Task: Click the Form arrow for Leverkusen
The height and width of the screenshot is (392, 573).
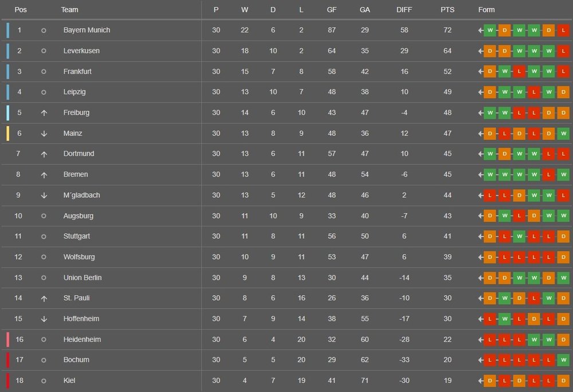Action: click(x=481, y=51)
